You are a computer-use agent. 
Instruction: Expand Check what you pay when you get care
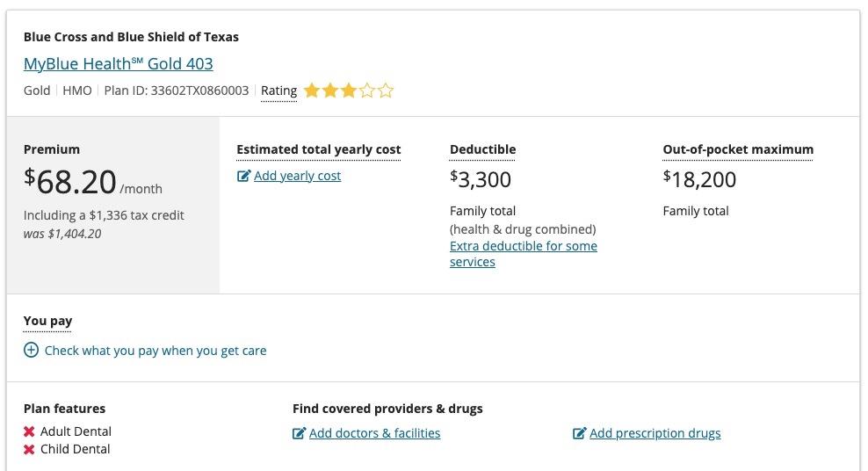coord(156,351)
